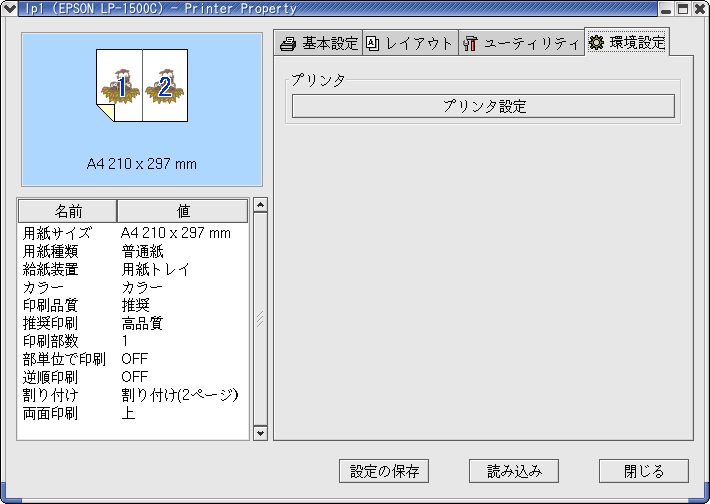
Task: Open the window menu icon in title bar
Action: [x=9, y=9]
